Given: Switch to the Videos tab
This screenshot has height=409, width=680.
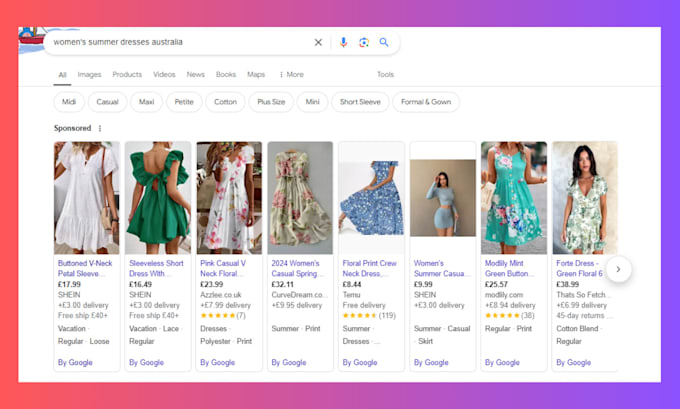Looking at the screenshot, I should point(164,75).
